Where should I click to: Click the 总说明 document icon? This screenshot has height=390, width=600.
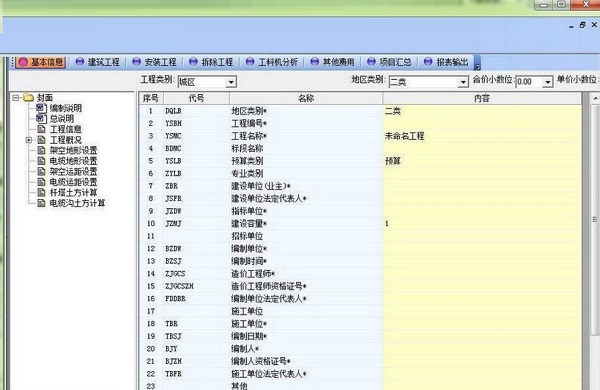(x=41, y=119)
